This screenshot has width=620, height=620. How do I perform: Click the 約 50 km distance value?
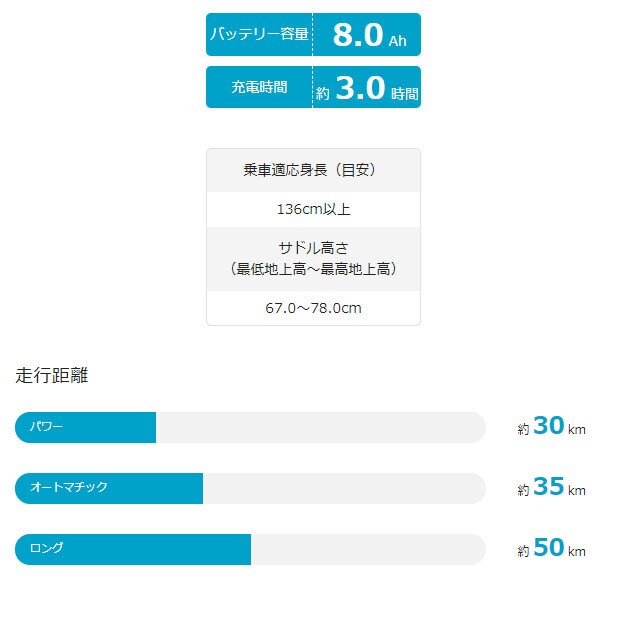pyautogui.click(x=551, y=549)
